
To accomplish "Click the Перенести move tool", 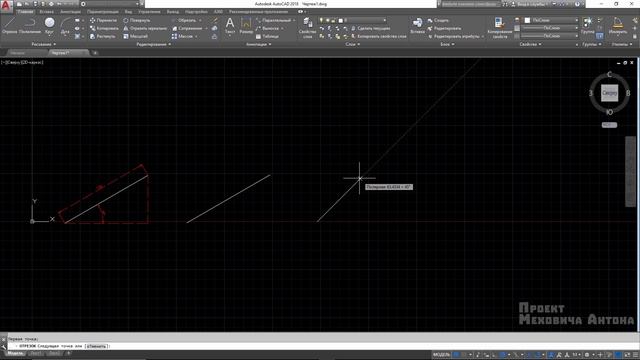I will click(103, 20).
